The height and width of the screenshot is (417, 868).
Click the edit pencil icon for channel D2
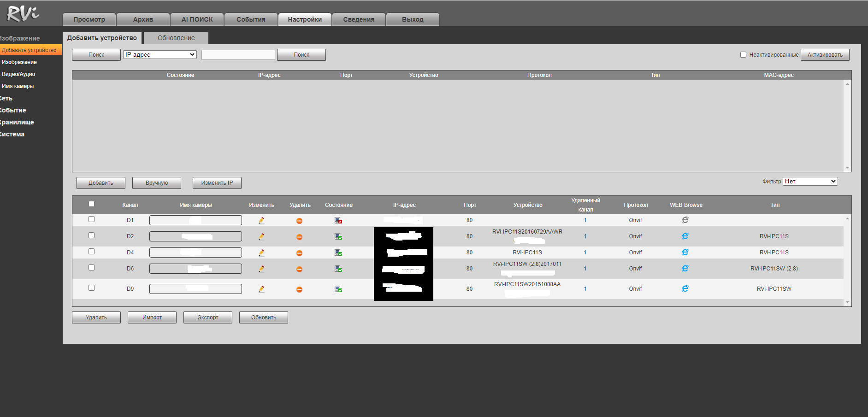coord(261,236)
